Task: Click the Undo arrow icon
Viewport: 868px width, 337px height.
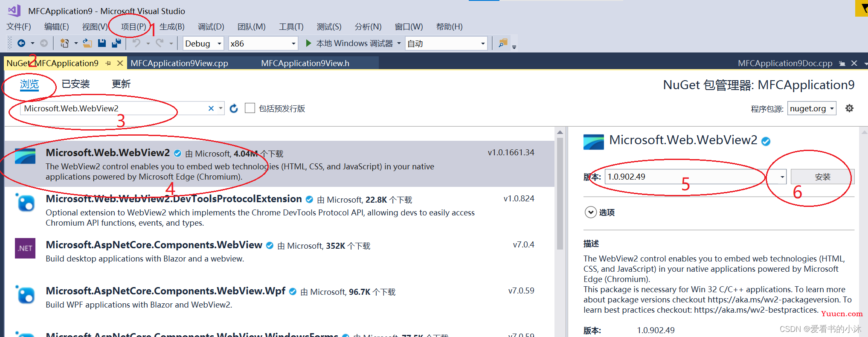Action: click(x=136, y=43)
